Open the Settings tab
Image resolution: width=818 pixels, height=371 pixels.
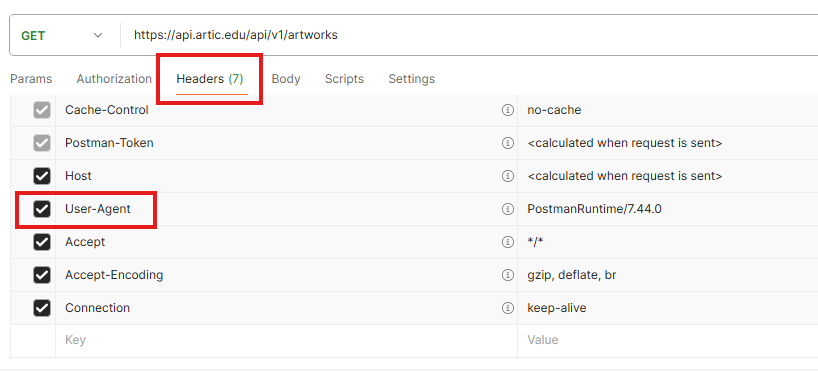coord(412,79)
